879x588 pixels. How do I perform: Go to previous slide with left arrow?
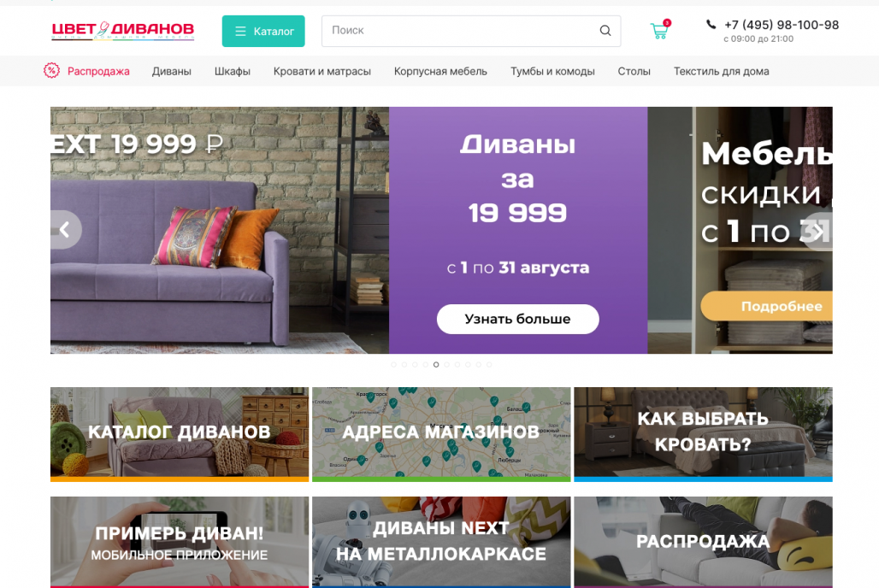(x=65, y=230)
